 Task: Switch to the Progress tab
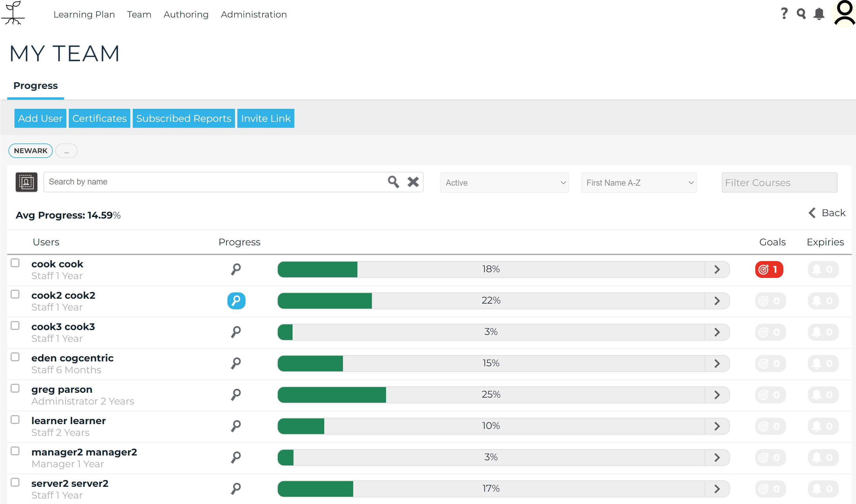click(x=35, y=86)
